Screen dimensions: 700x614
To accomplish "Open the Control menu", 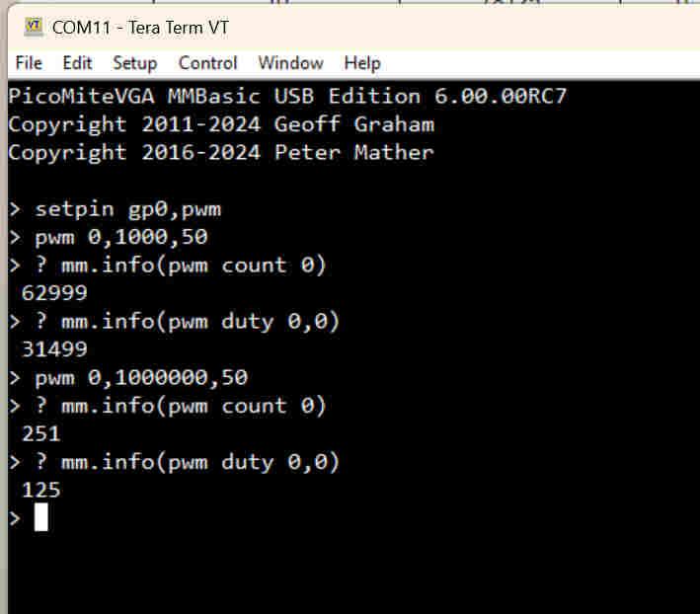I will coord(207,63).
